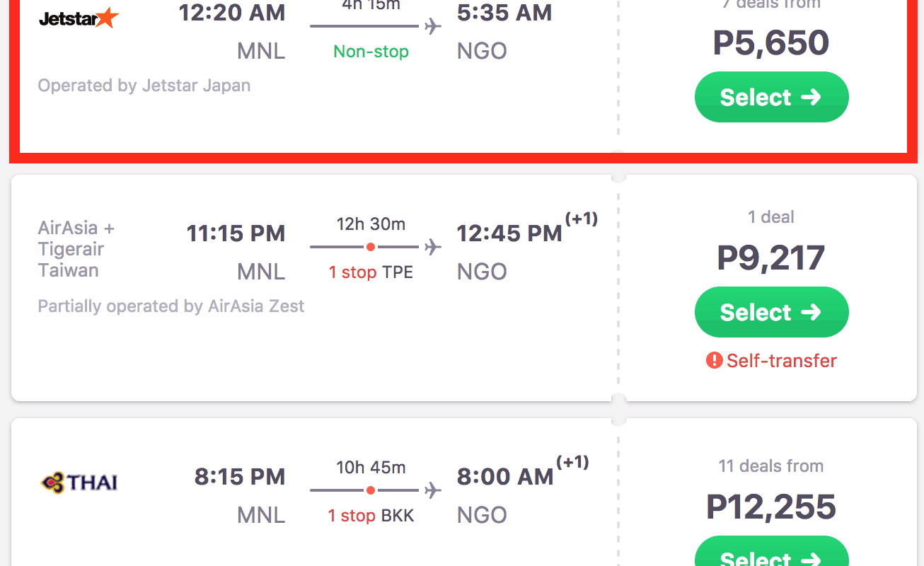Click AirAsia + Tigerair Taiwan airline name

pos(75,249)
